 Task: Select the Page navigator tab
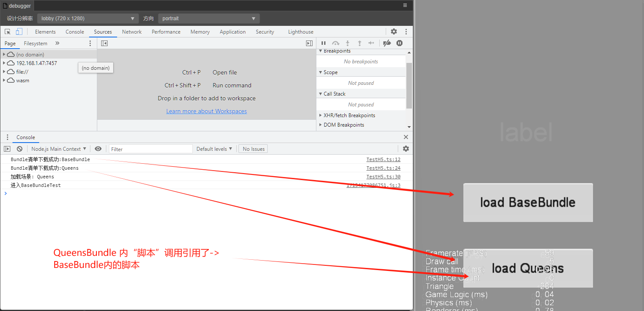pos(10,44)
